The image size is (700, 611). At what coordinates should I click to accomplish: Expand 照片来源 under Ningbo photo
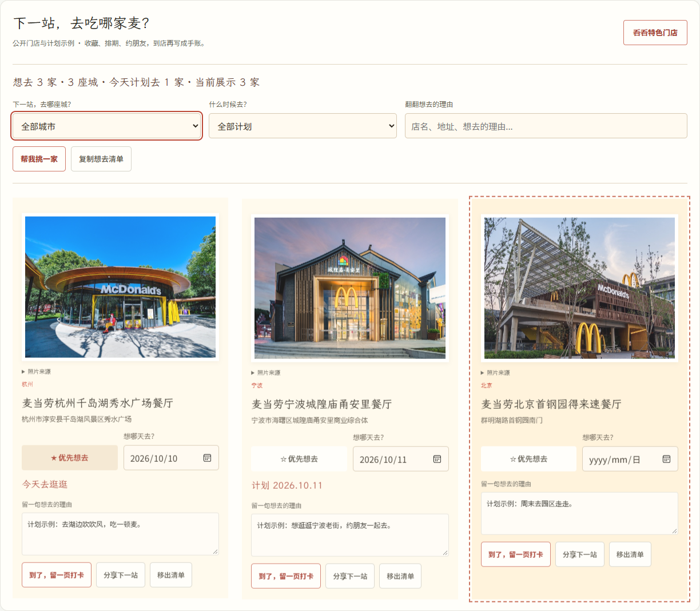[266, 373]
